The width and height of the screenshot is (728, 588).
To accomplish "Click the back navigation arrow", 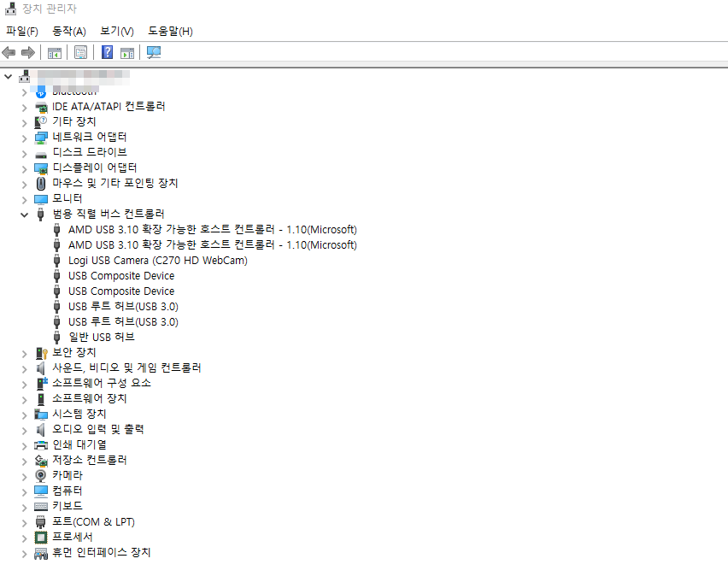I will [x=9, y=52].
